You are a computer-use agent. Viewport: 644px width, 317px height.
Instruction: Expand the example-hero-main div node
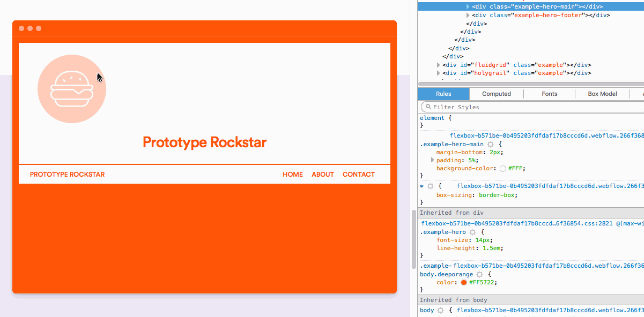pos(468,7)
